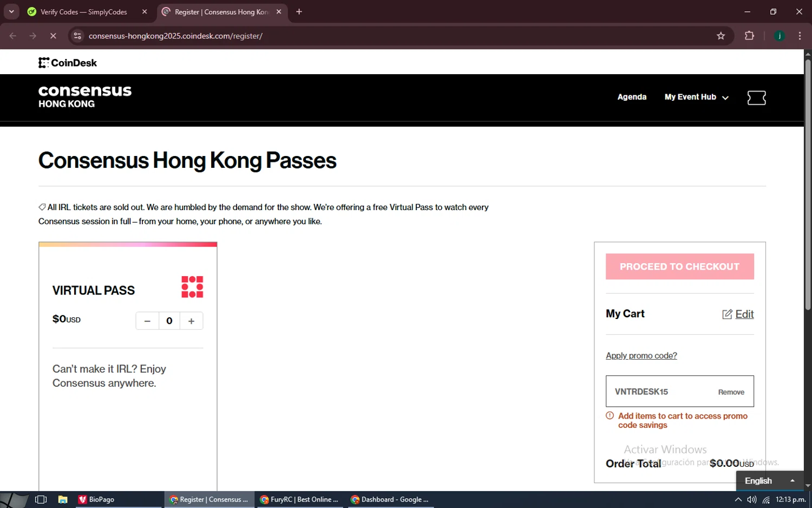812x508 pixels.
Task: Edit the cart contents
Action: pos(738,314)
